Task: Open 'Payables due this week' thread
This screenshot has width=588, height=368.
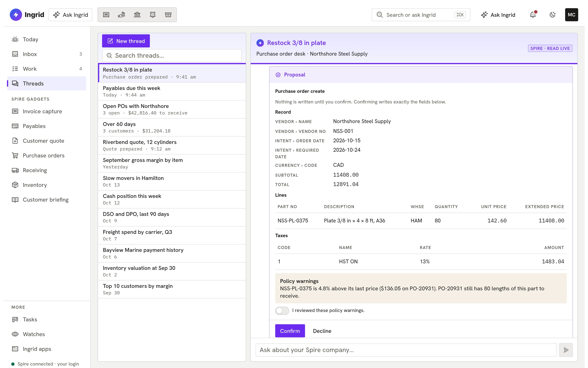Action: (172, 92)
